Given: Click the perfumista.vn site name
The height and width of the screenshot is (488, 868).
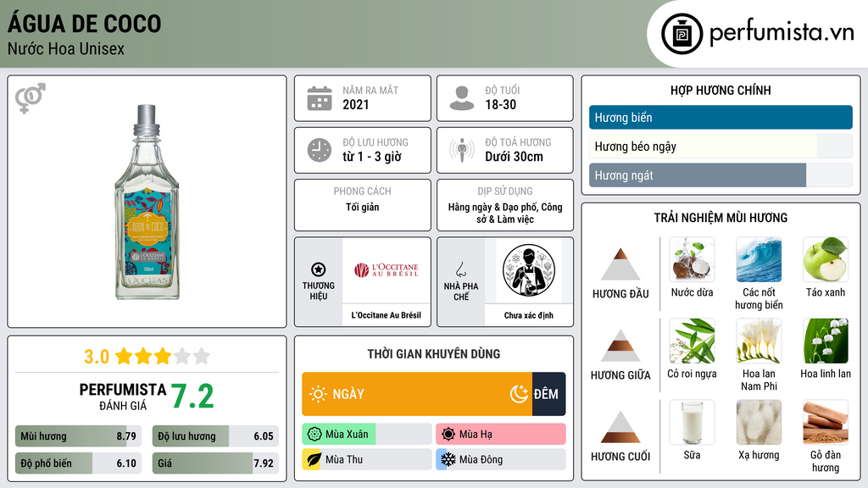Looking at the screenshot, I should point(782,32).
